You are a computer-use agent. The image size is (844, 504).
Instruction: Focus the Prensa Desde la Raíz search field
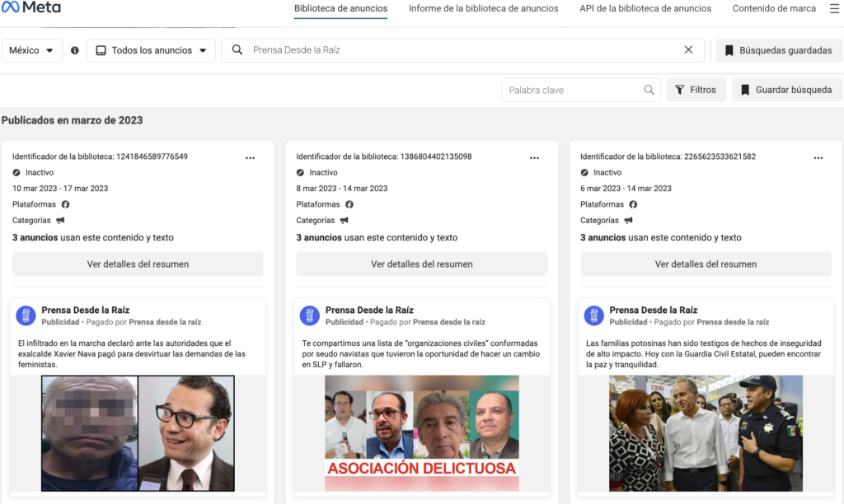(463, 50)
